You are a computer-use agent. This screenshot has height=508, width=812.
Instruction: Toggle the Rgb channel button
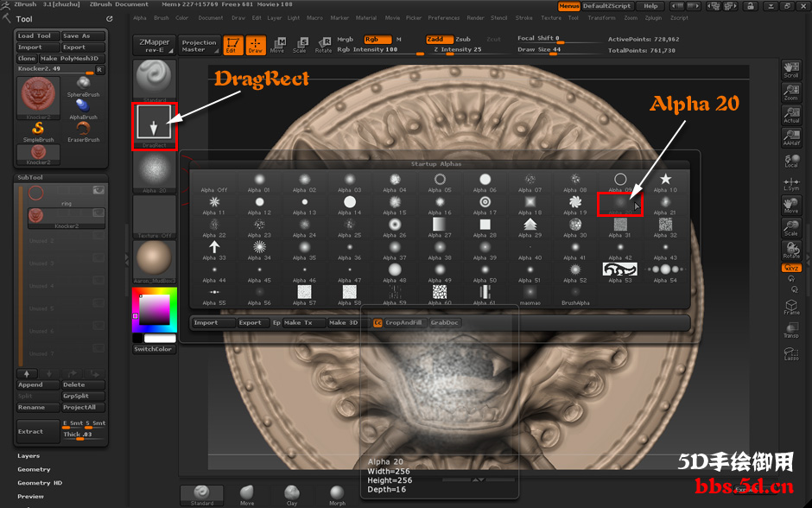[378, 40]
